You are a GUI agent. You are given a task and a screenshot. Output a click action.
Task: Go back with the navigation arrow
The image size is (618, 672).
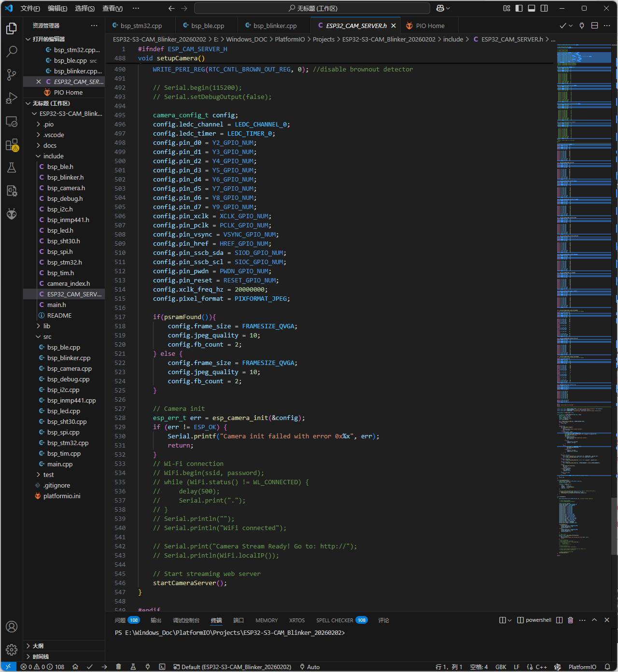pyautogui.click(x=171, y=8)
